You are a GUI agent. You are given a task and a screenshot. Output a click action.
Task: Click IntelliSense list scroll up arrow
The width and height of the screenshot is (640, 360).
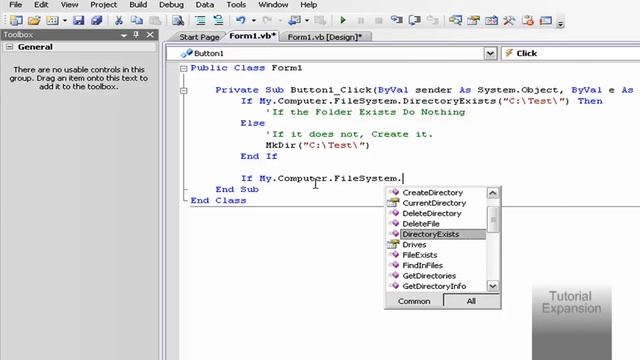[x=493, y=193]
